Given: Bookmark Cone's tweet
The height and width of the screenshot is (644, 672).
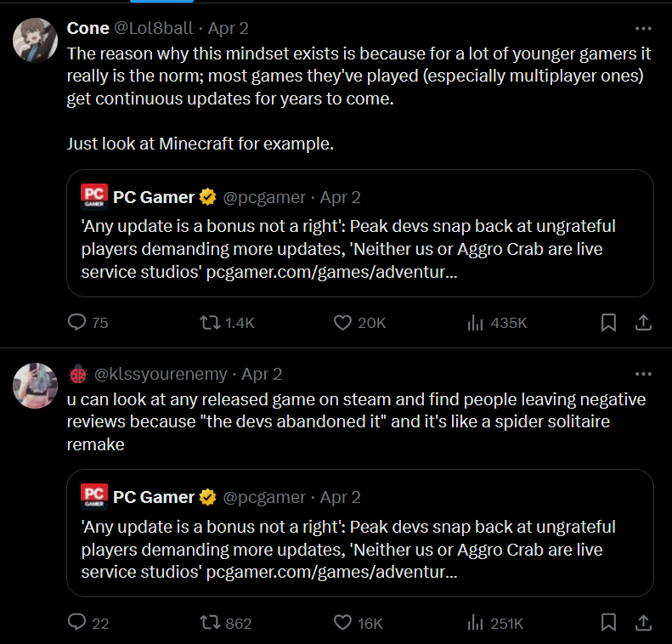Looking at the screenshot, I should (608, 323).
